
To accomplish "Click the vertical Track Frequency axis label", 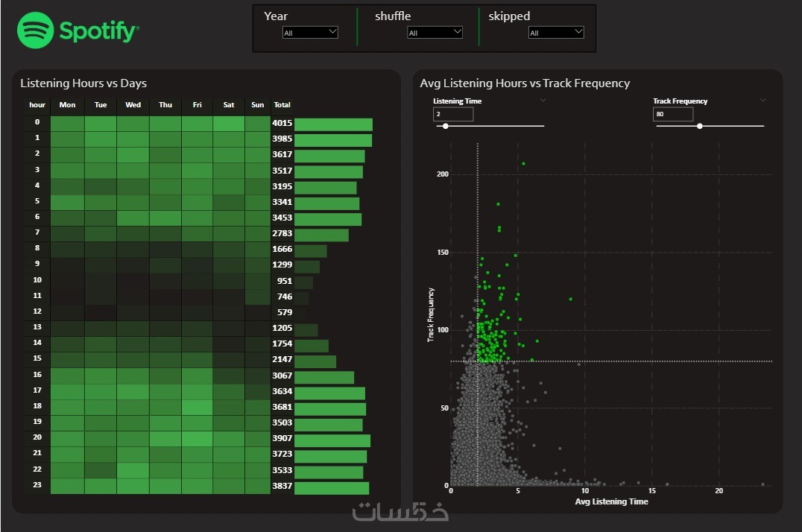I will coord(431,314).
